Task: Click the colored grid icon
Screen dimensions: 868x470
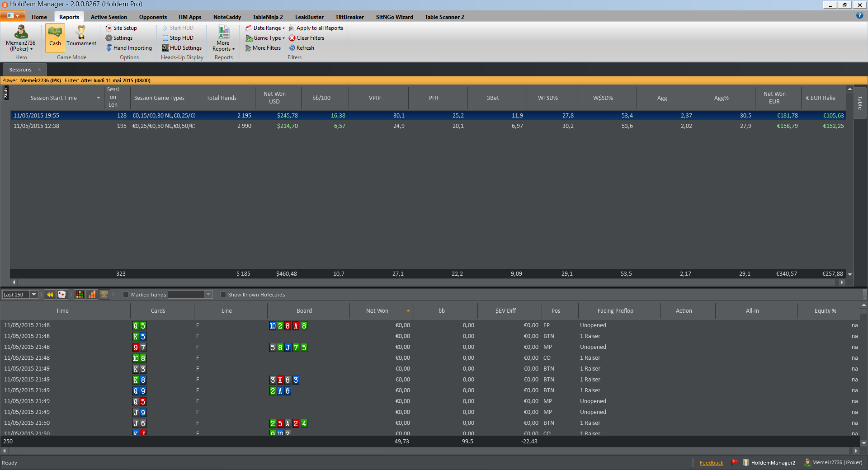Action: point(80,295)
